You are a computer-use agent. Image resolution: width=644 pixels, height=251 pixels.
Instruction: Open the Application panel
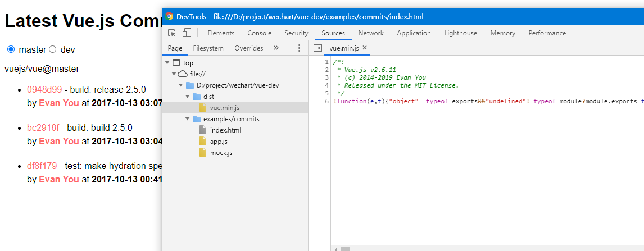point(414,33)
